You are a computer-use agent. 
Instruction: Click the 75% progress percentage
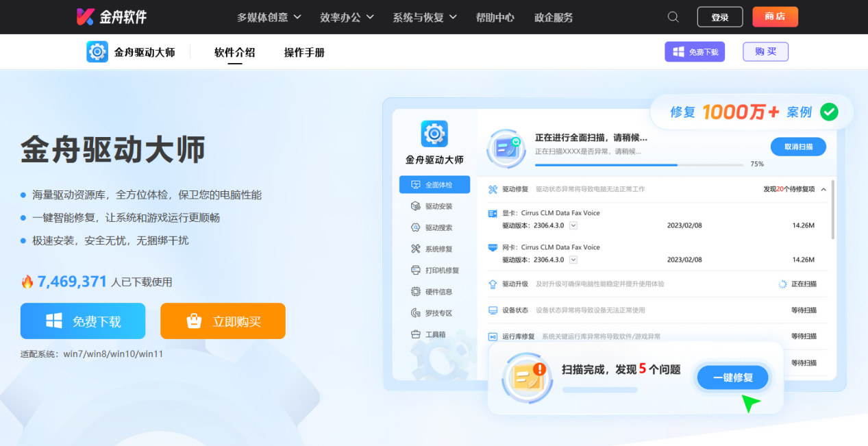tap(757, 164)
